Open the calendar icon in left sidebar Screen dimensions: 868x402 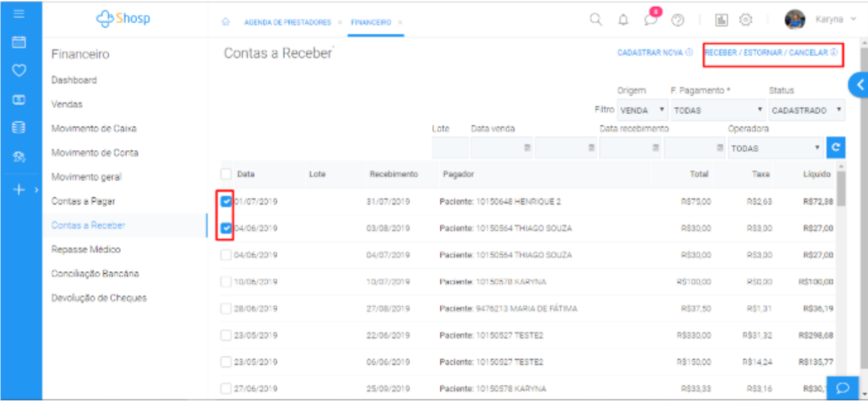[19, 42]
